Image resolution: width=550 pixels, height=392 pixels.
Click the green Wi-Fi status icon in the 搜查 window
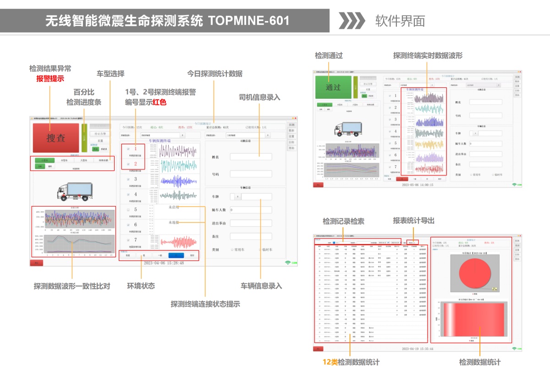(x=288, y=263)
